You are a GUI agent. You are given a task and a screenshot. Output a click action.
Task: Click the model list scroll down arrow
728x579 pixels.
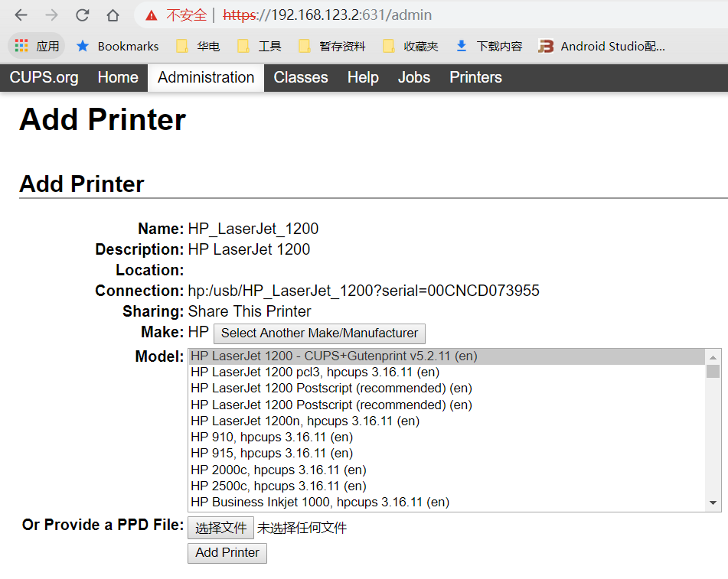713,503
